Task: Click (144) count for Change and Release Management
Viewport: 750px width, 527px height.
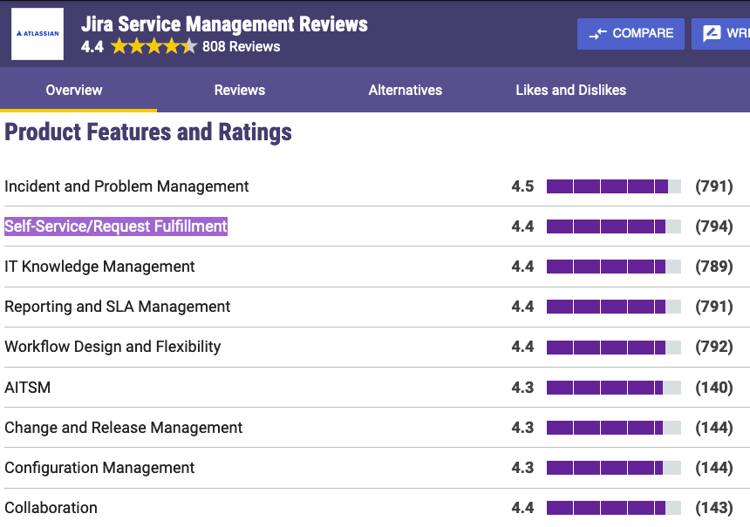Action: (x=714, y=428)
